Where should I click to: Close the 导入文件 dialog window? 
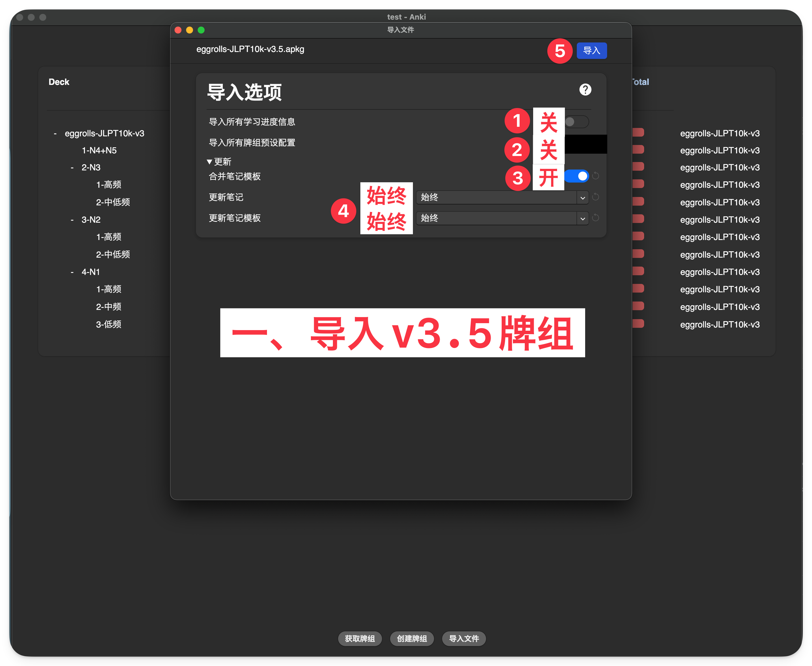[x=178, y=30]
